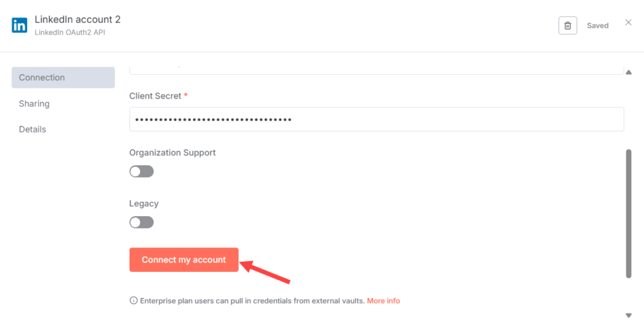Select the Connection tab
The width and height of the screenshot is (644, 331).
click(63, 78)
